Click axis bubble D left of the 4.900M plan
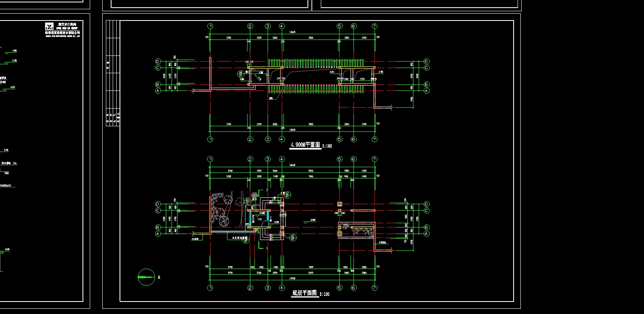 pos(158,62)
